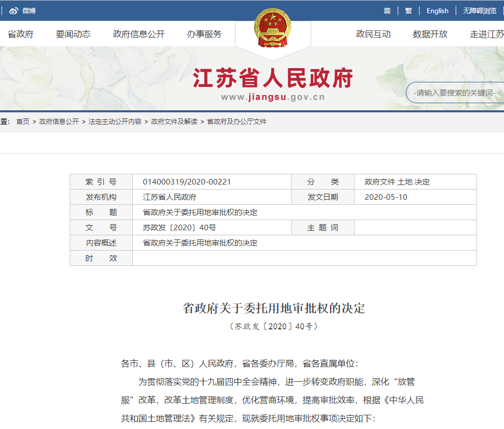Open the 省政府 menu item
This screenshot has height=429, width=504.
click(x=20, y=34)
